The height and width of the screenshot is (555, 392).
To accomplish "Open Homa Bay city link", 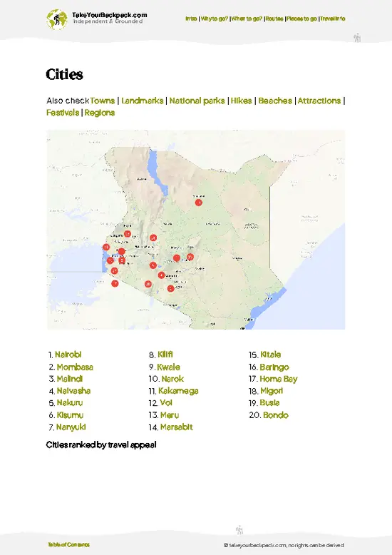I will (x=279, y=379).
